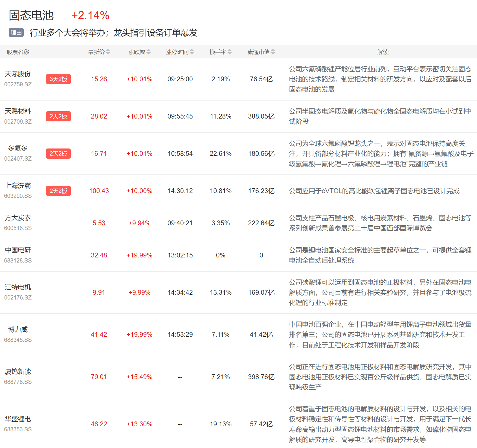Sort by 流通市值 column arrows

[273, 52]
